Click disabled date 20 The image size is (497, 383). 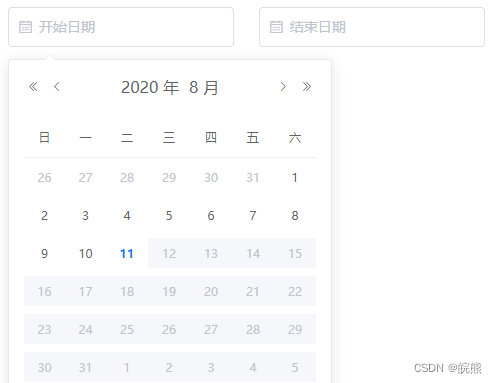click(x=211, y=292)
